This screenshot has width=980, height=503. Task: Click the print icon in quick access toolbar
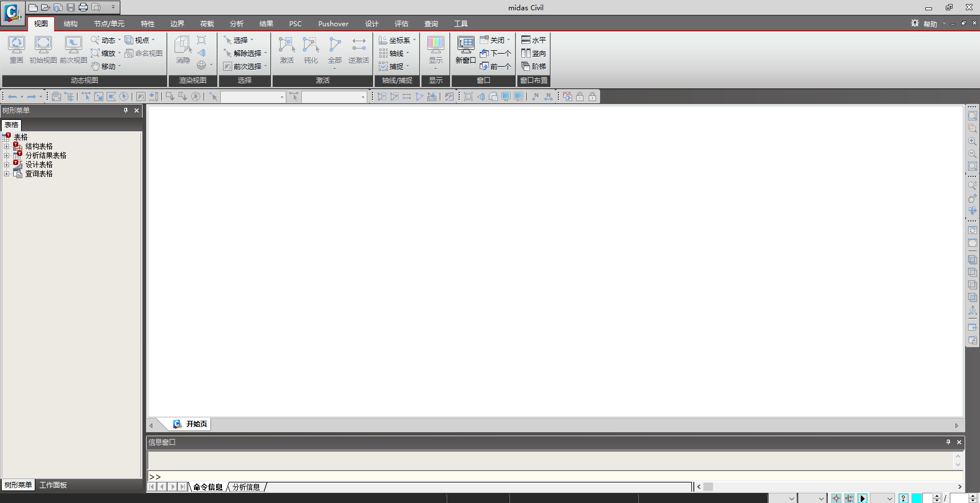point(83,7)
